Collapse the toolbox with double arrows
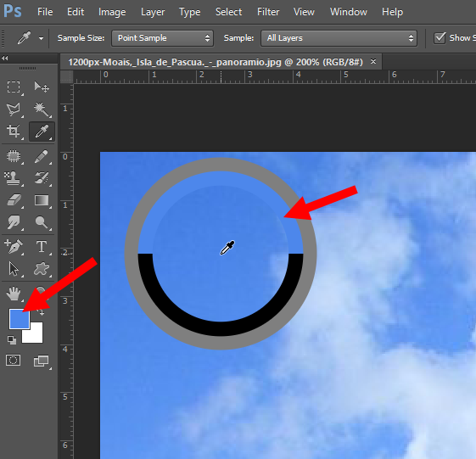This screenshot has height=459, width=476. coord(5,58)
